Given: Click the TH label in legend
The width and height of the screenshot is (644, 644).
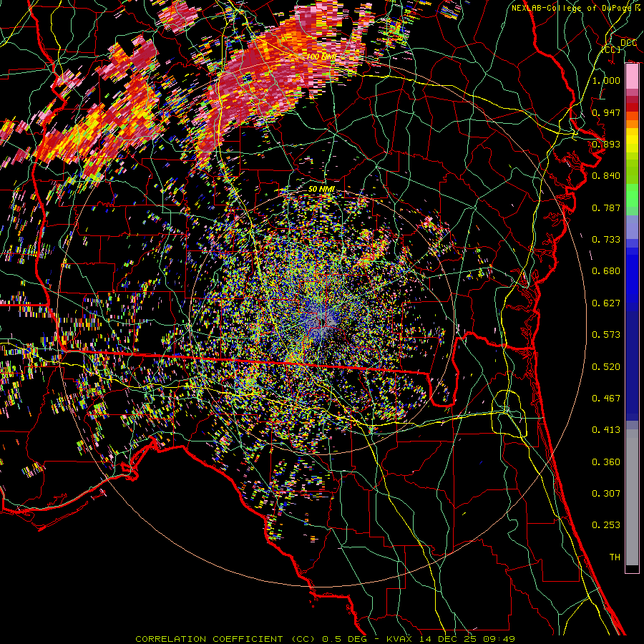Looking at the screenshot, I should (615, 557).
